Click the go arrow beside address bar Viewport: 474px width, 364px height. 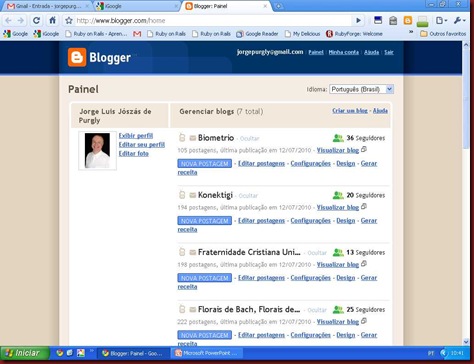click(358, 21)
